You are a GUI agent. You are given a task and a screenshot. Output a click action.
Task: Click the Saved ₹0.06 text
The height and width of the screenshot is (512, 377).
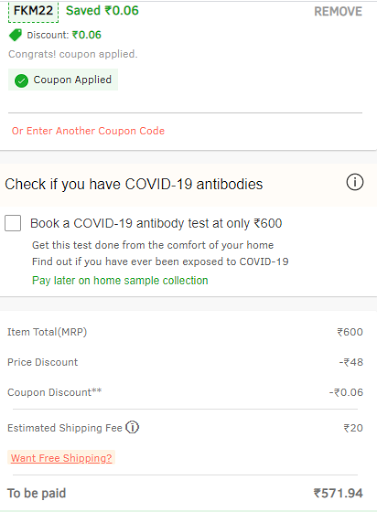point(102,11)
